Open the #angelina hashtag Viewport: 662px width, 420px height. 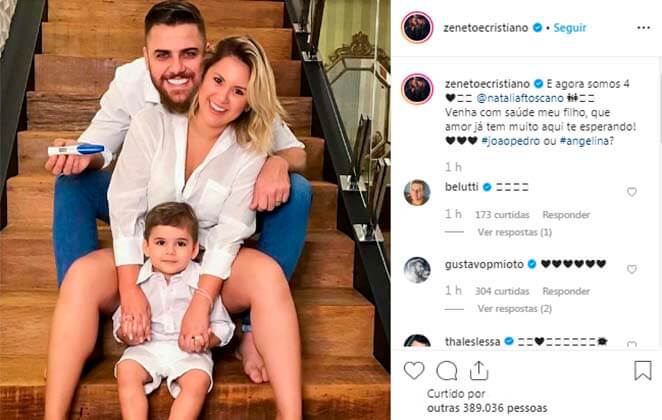pos(584,141)
